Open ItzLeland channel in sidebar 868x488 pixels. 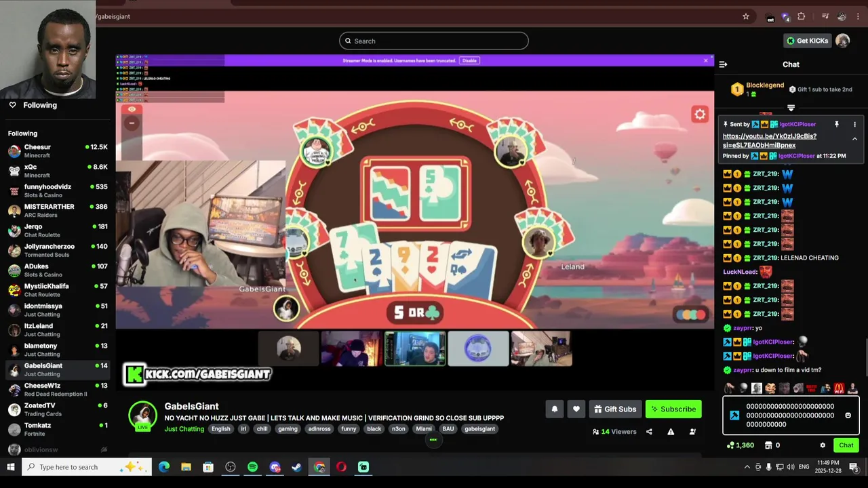coord(58,329)
